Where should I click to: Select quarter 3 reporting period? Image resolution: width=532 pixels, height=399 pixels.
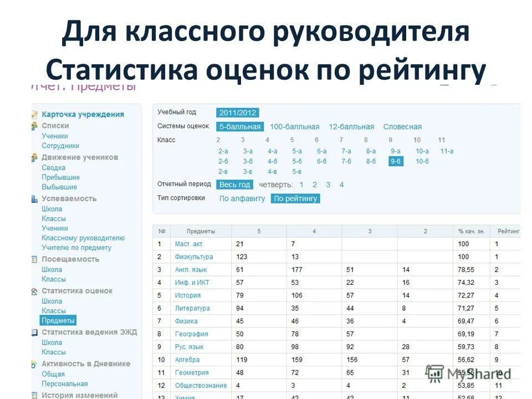tap(328, 185)
